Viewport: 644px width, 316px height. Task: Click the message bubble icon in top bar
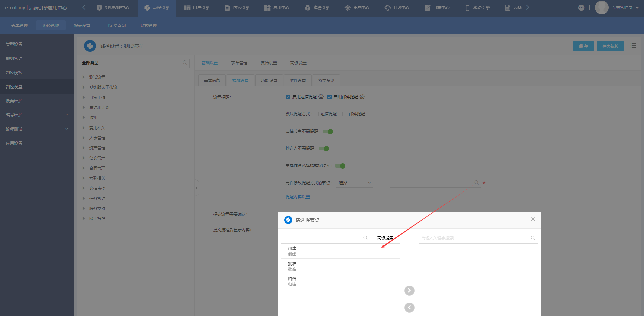coord(581,8)
